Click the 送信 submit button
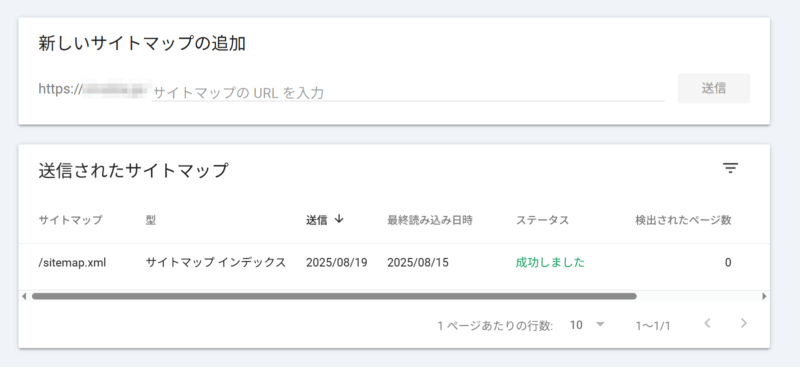The image size is (800, 367). point(714,88)
